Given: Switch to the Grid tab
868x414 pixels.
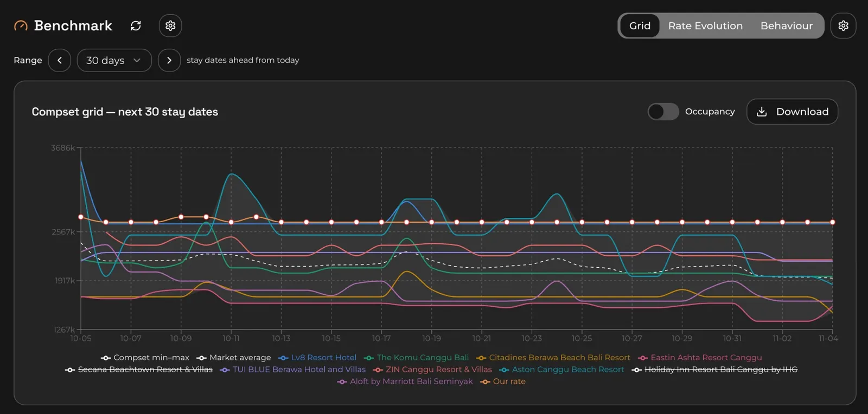Looking at the screenshot, I should click(640, 25).
